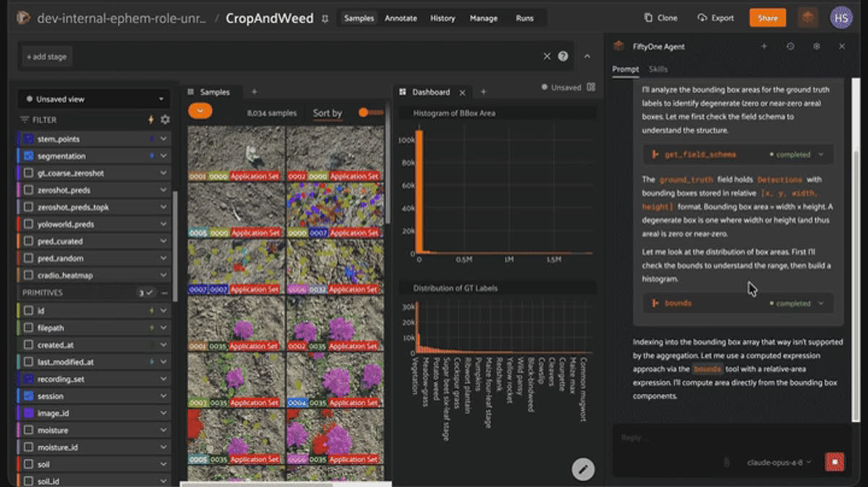Click the add stage button
The width and height of the screenshot is (868, 487).
point(46,56)
